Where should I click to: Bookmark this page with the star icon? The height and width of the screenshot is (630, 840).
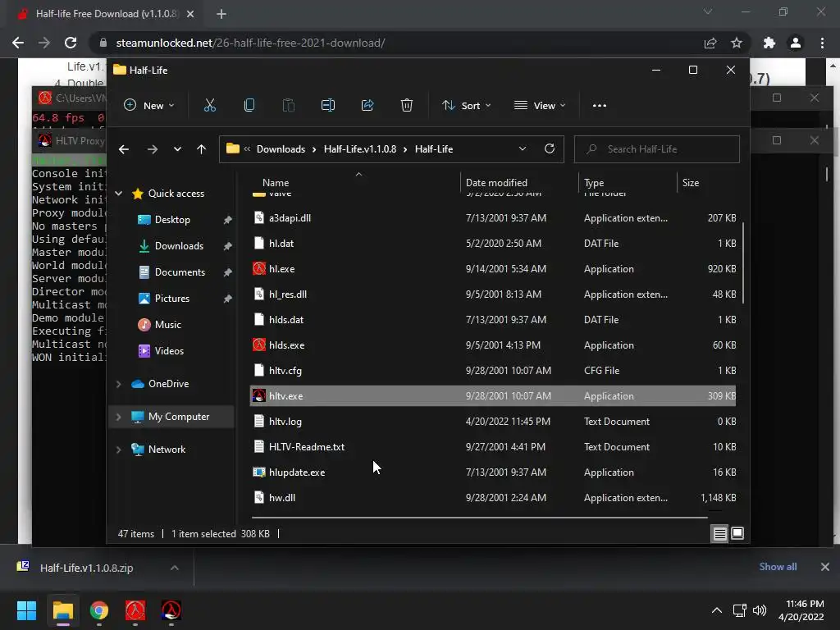pos(737,43)
